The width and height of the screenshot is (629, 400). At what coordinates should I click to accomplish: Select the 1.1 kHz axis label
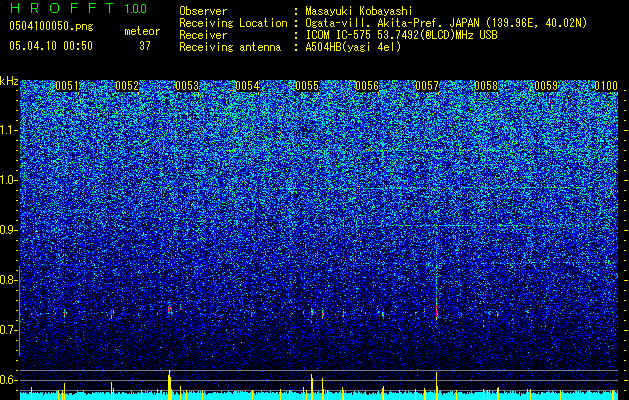tap(9, 130)
